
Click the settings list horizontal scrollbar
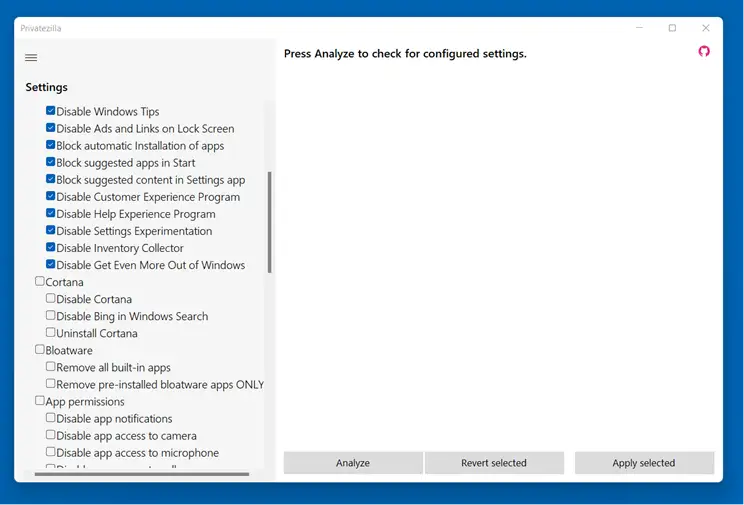[142, 474]
